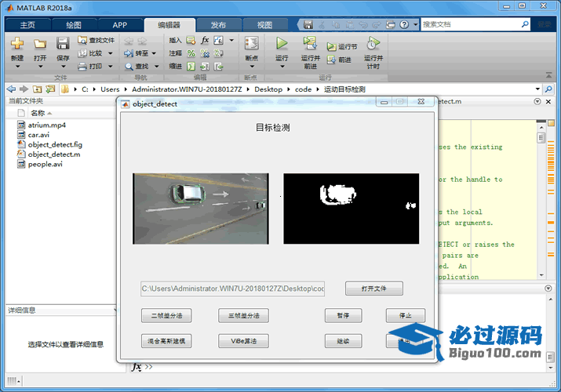The height and width of the screenshot is (392, 561).
Task: Click the 名称 column header
Action: coord(38,113)
